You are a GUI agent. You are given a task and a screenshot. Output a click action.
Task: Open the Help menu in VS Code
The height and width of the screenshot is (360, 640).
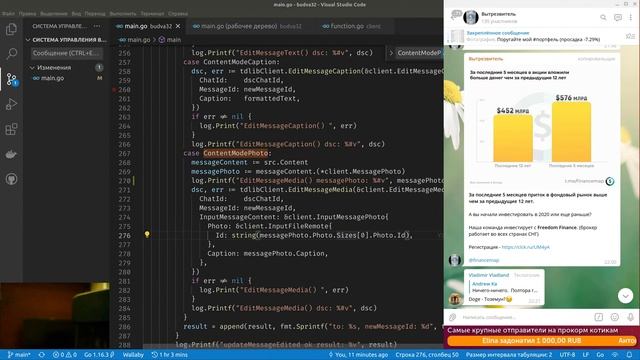pyautogui.click(x=178, y=13)
